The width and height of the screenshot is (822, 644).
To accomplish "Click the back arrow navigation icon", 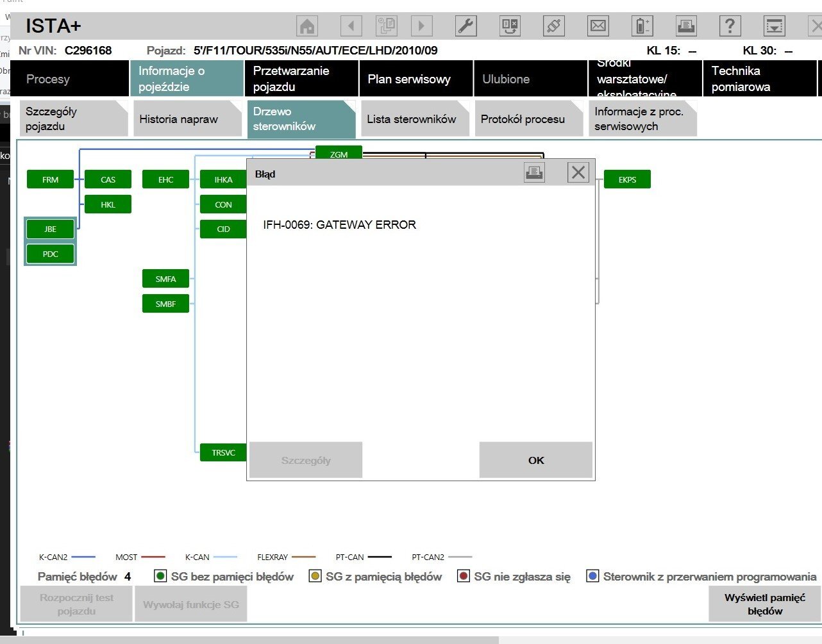I will pyautogui.click(x=351, y=26).
